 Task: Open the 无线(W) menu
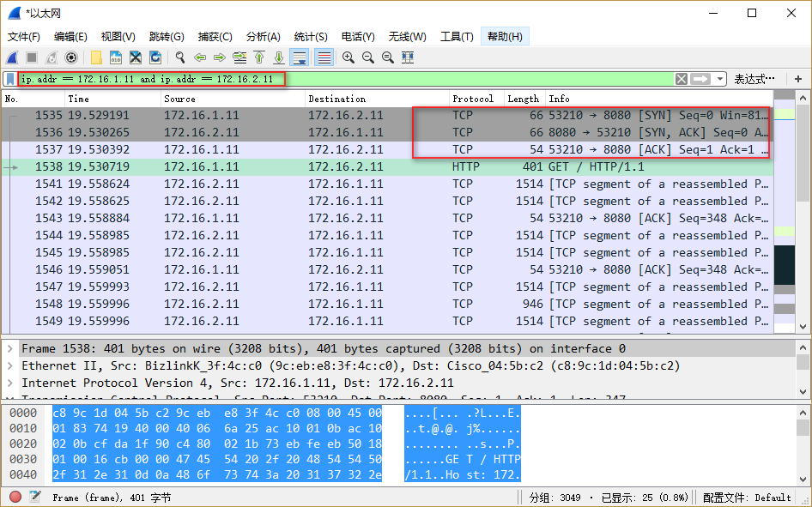tap(408, 37)
